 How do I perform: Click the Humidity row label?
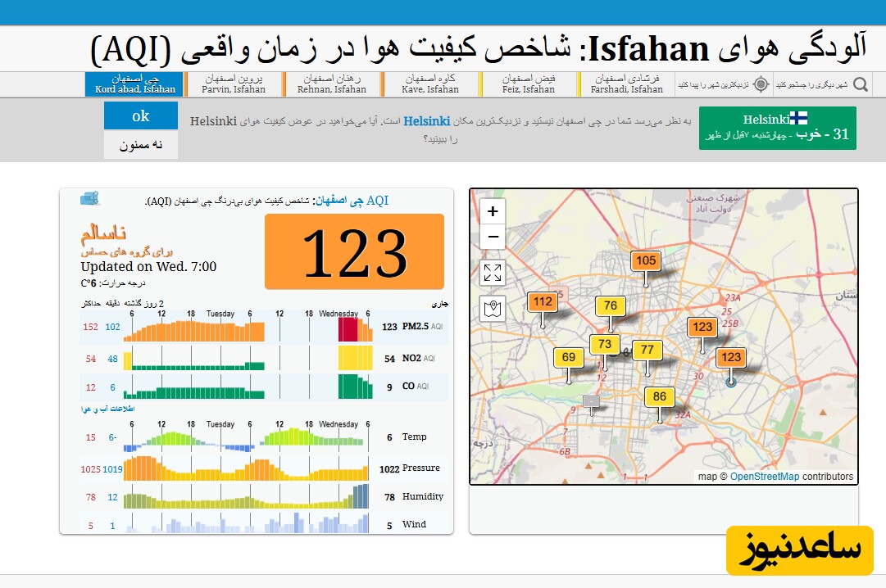(x=423, y=496)
